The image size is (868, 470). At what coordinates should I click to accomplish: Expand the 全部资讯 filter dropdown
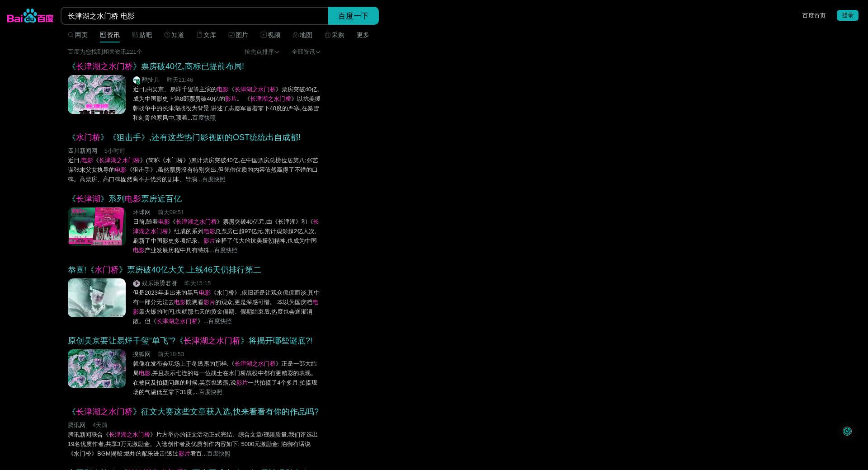click(306, 52)
